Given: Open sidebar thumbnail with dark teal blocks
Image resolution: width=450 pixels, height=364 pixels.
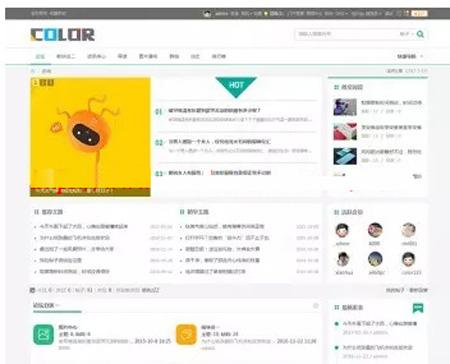Looking at the screenshot, I should point(345,156).
